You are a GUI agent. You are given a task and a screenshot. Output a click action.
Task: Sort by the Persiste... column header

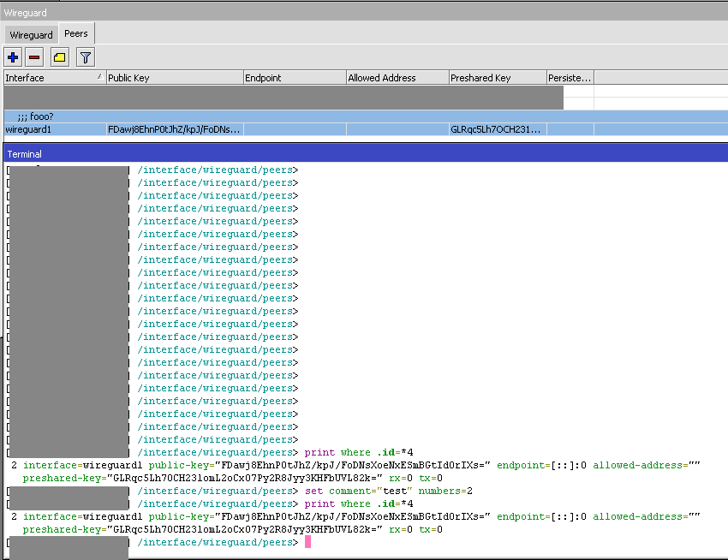pyautogui.click(x=570, y=78)
